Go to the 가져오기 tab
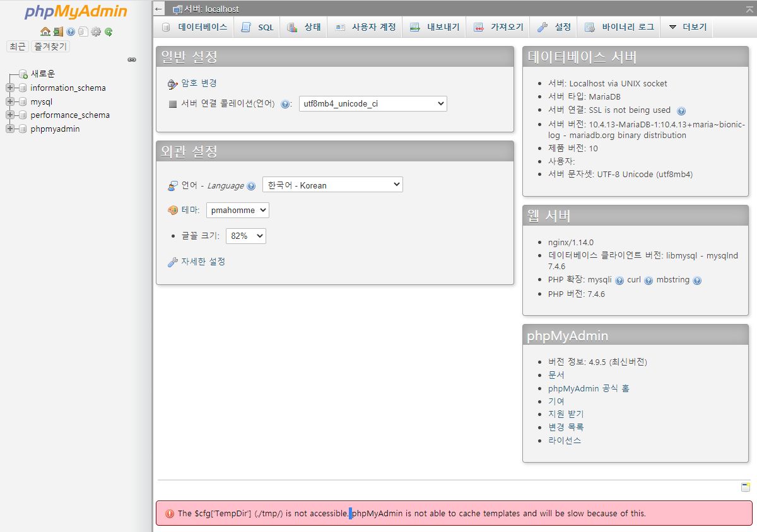 click(x=499, y=27)
